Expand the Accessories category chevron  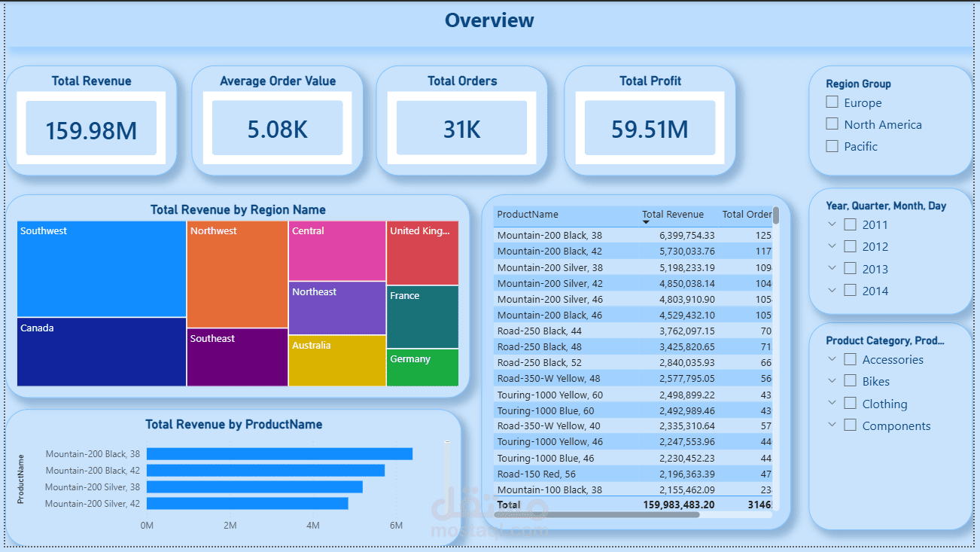point(832,359)
